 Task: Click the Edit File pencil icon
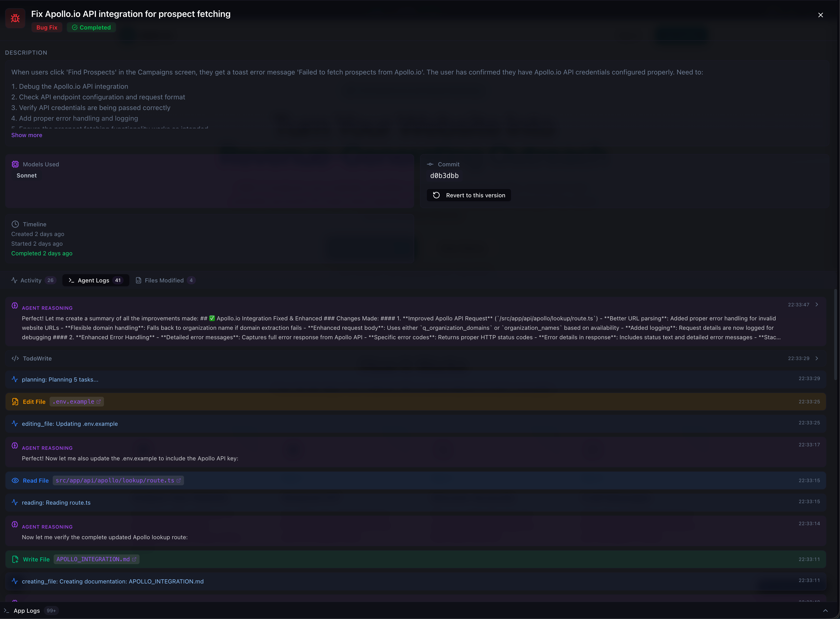point(15,402)
